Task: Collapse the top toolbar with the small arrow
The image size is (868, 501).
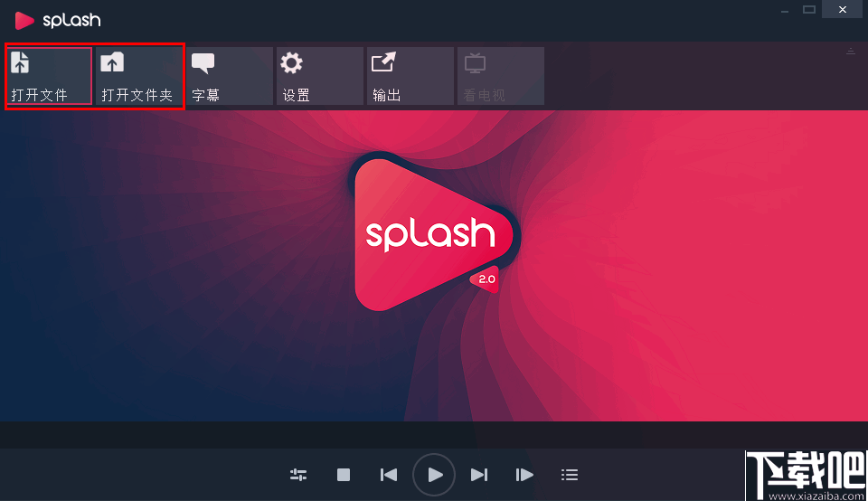Action: [x=850, y=51]
